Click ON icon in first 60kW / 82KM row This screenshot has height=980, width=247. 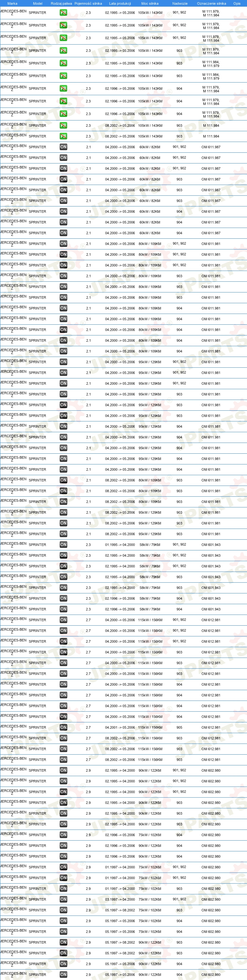63,147
